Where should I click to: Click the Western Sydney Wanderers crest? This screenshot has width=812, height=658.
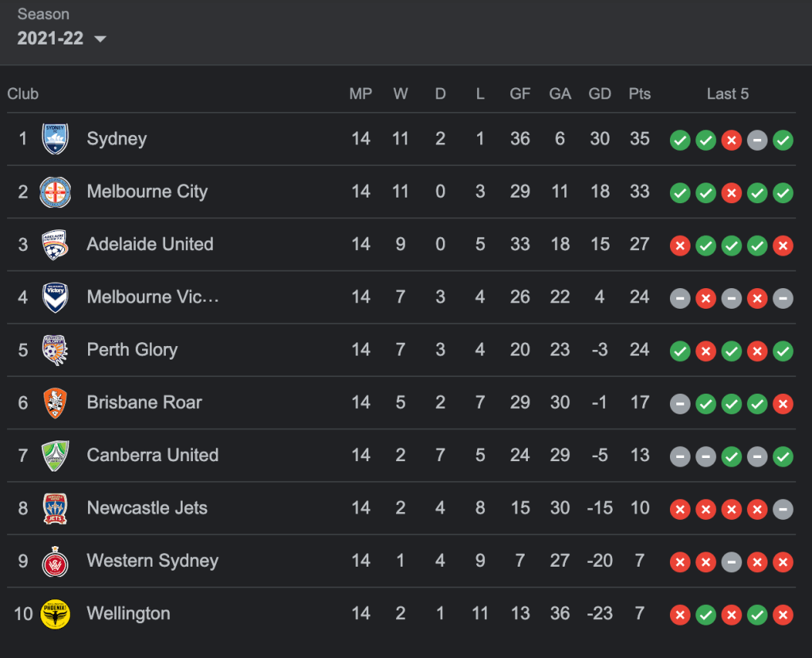[56, 561]
